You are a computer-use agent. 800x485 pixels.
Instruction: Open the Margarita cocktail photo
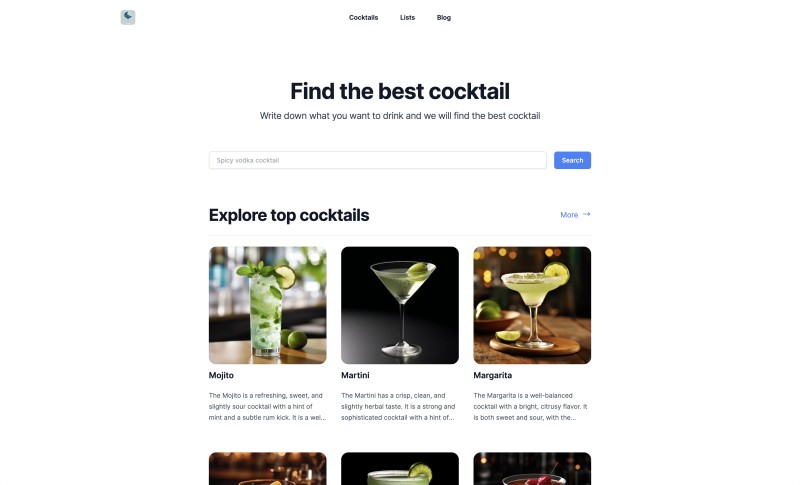tap(532, 305)
